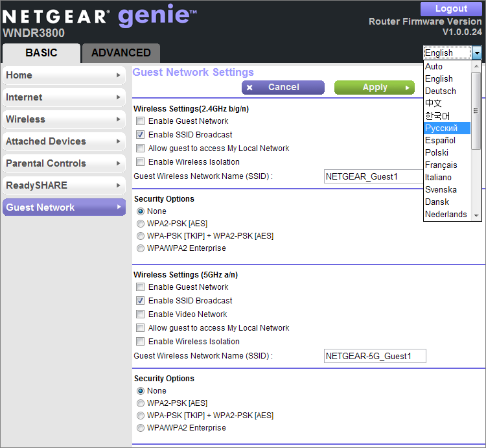Viewport: 486px width, 448px height.
Task: Click the Logout button
Action: click(451, 8)
